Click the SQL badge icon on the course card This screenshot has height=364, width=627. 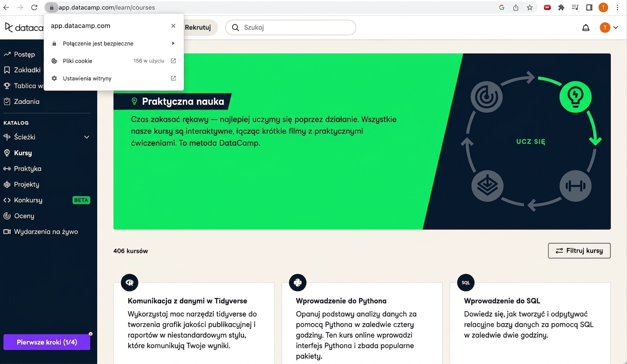(x=466, y=282)
